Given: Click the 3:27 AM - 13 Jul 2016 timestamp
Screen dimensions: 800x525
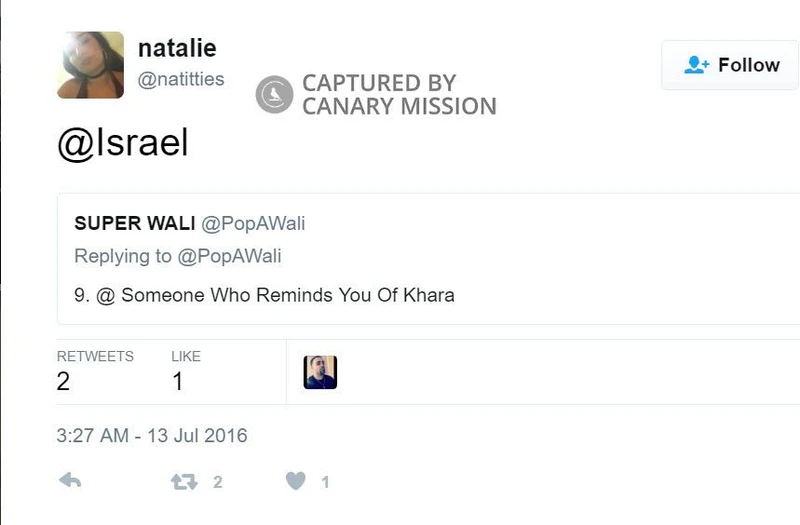Looking at the screenshot, I should tap(152, 436).
